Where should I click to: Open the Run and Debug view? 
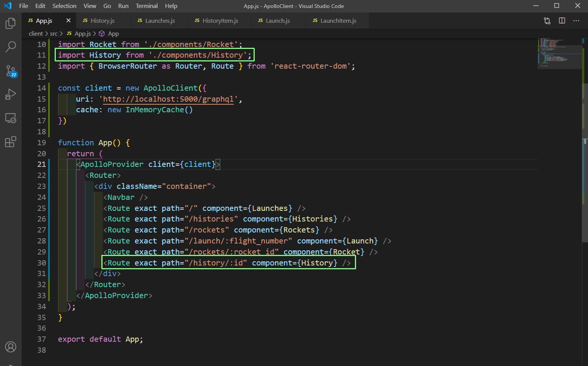click(x=11, y=94)
